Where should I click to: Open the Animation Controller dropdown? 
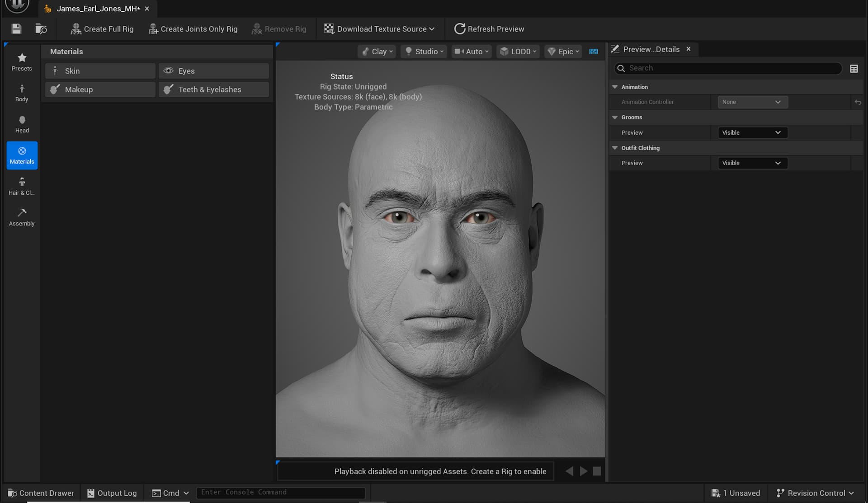(752, 102)
